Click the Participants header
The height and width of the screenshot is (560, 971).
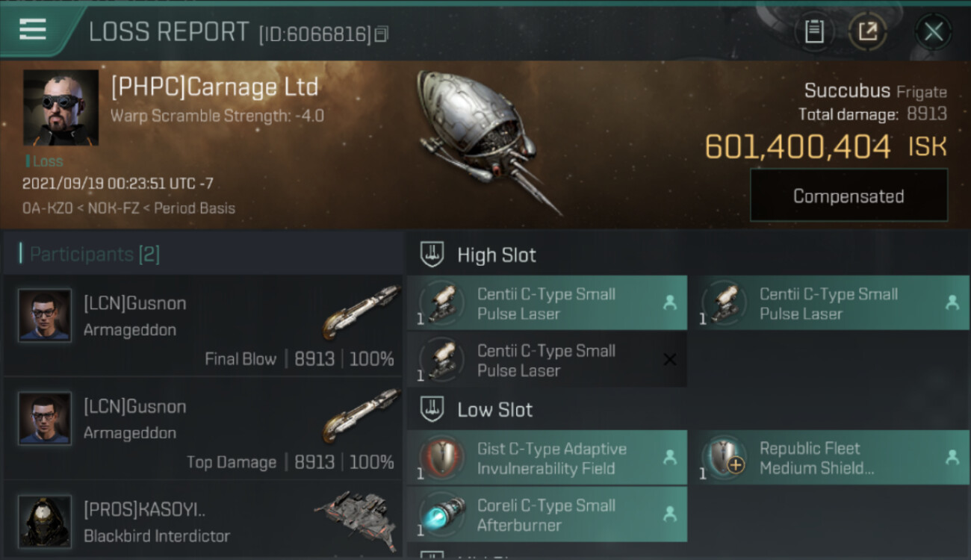click(95, 254)
